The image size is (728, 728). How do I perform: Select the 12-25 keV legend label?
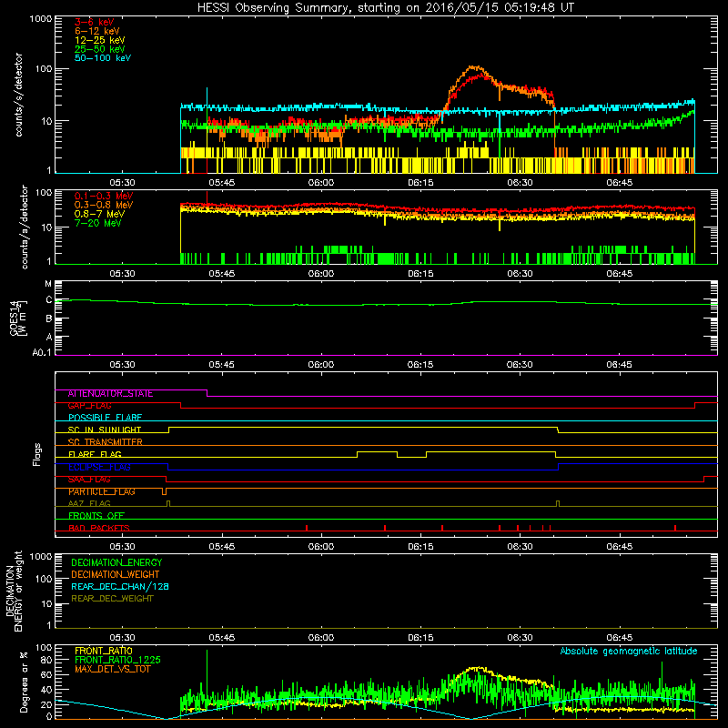pos(99,40)
